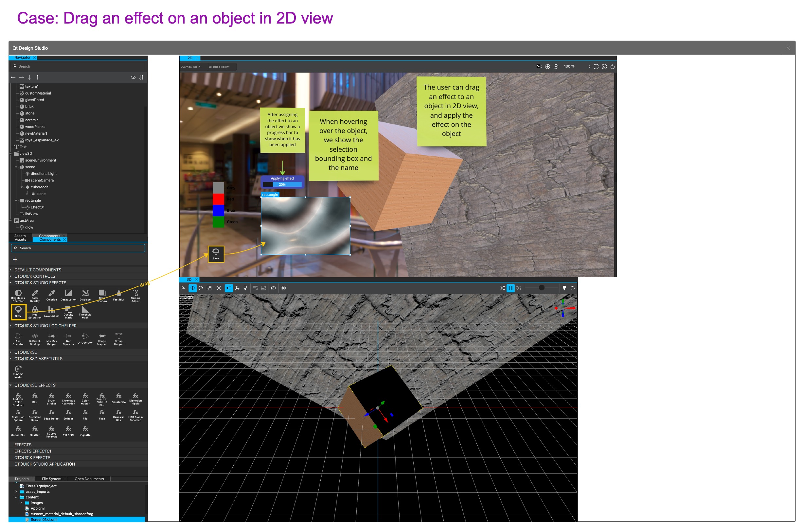
Task: Select the String Mapper component
Action: (x=118, y=338)
